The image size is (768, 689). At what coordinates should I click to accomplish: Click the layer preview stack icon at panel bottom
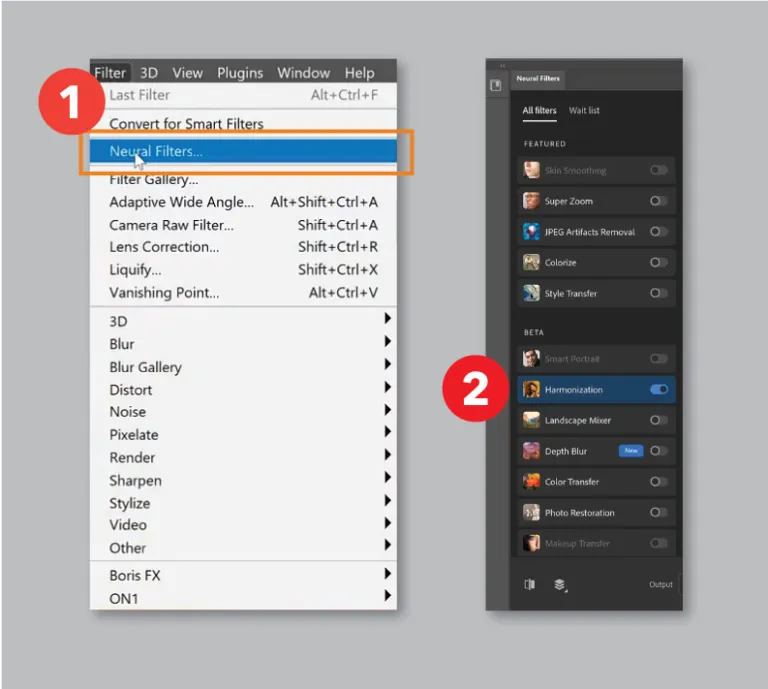pyautogui.click(x=560, y=585)
